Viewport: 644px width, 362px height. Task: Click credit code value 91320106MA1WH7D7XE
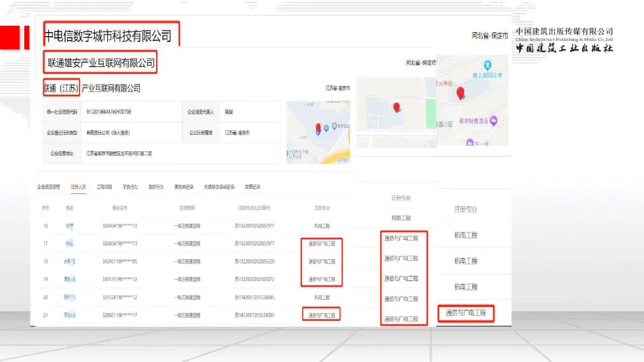[x=109, y=112]
